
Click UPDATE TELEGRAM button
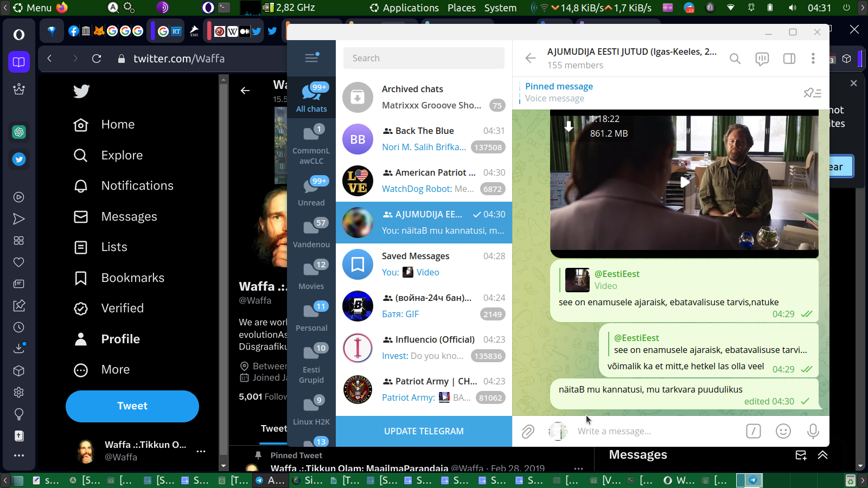pos(424,432)
